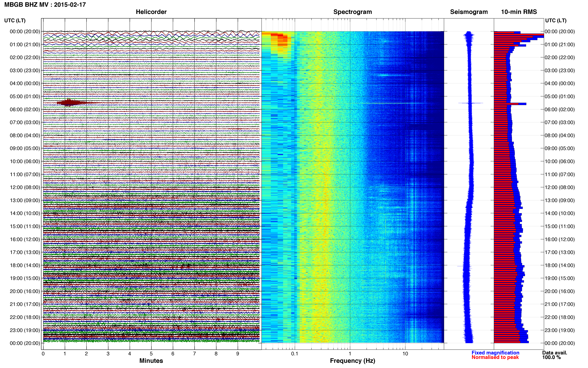The image size is (588, 368).
Task: Click the large red earthquake burst on helicorder
Action: (x=70, y=103)
